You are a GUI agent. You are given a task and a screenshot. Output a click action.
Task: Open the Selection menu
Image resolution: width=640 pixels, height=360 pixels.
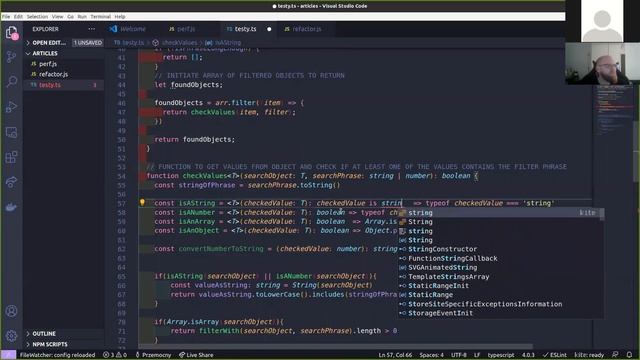(37, 17)
